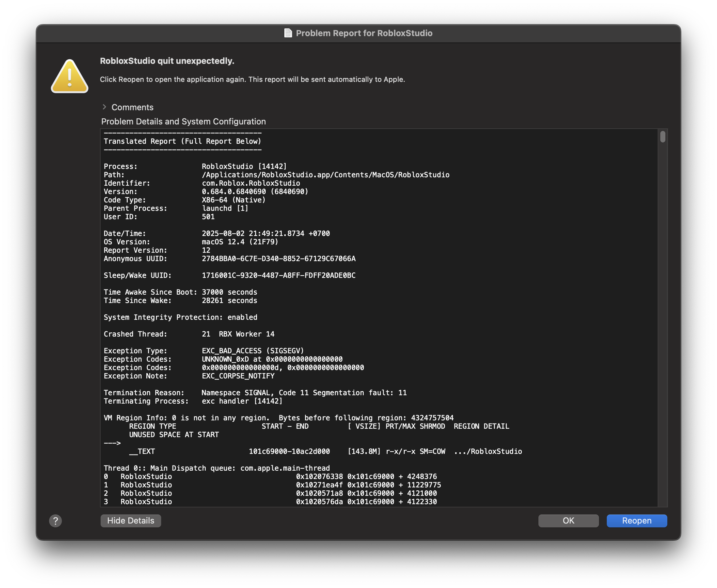Viewport: 717px width, 588px height.
Task: Click the 'macOS 12.4 (21F79)' OS version
Action: pyautogui.click(x=240, y=242)
